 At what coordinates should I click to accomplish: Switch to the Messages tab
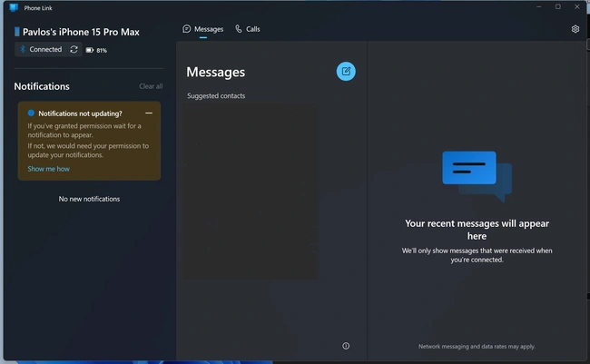point(202,29)
